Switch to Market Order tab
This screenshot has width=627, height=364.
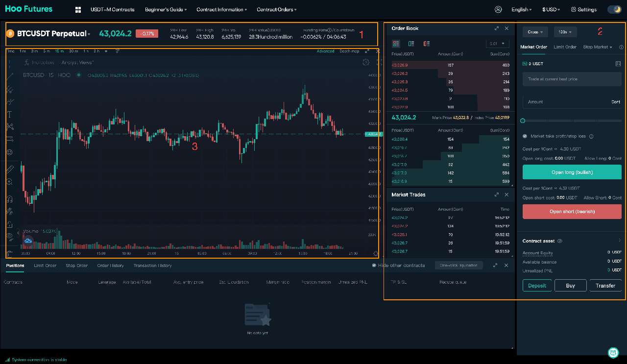tap(533, 47)
